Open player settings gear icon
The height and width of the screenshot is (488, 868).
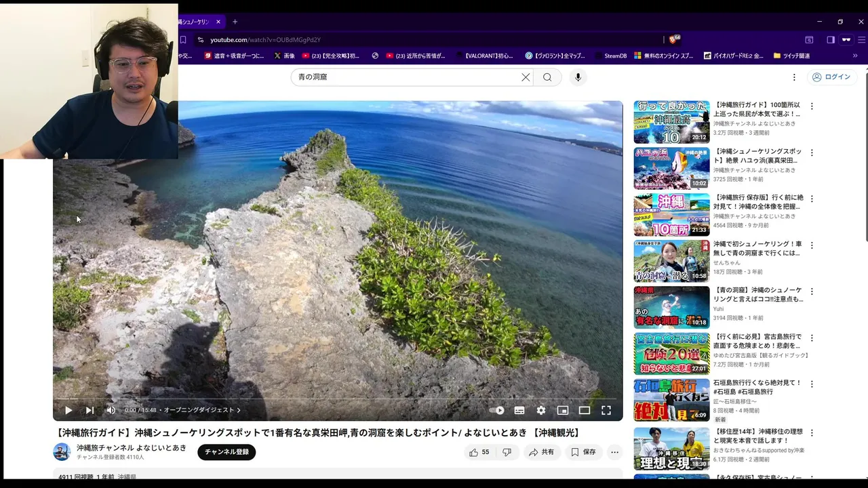point(541,410)
